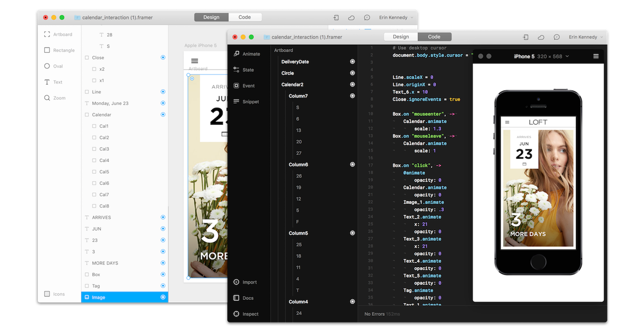Select the Calendar2 layer group
The image size is (644, 332).
point(292,85)
